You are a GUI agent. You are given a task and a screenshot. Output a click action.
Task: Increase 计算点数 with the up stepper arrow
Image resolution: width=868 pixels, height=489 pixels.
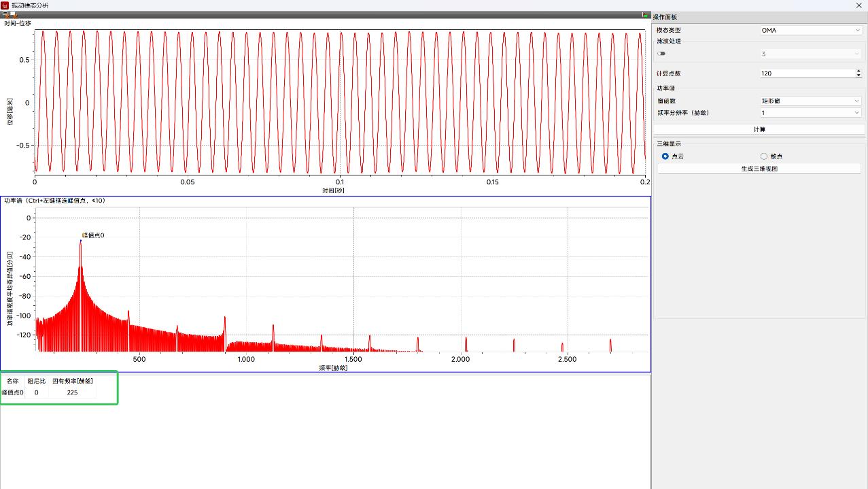858,71
